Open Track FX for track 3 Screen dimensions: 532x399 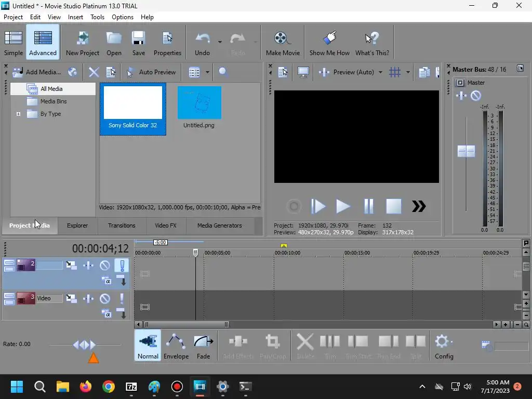[88, 299]
